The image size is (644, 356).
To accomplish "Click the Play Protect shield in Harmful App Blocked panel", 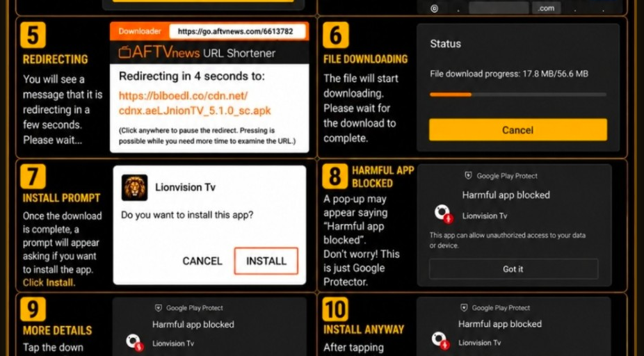I will [468, 176].
